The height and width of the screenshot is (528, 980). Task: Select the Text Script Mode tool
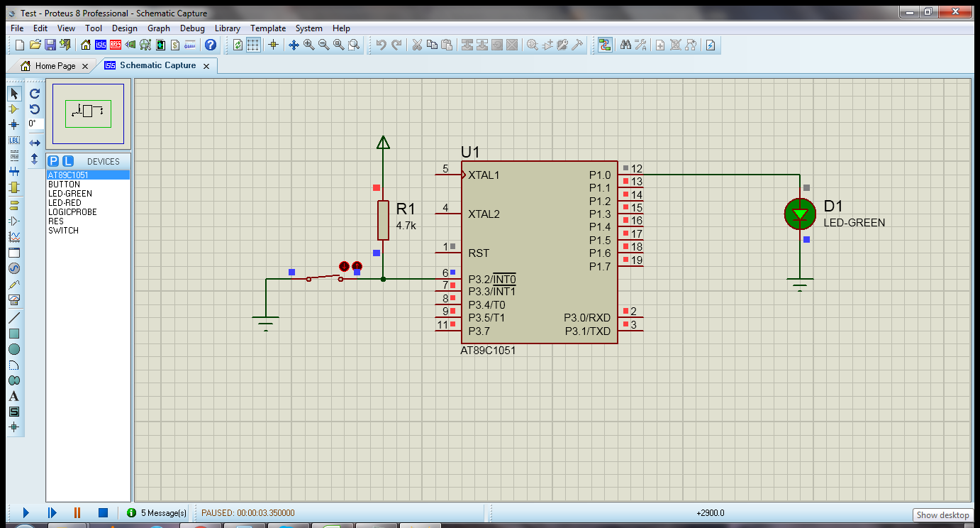[14, 156]
